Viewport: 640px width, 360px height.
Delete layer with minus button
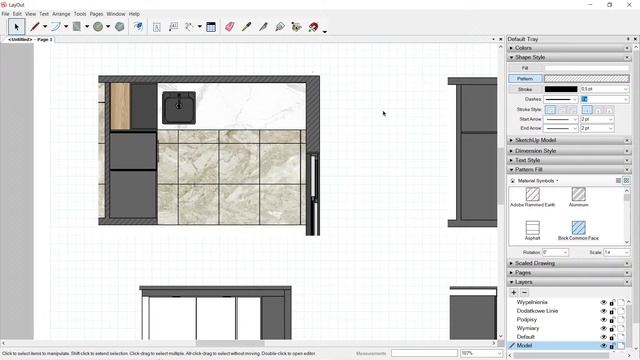(524, 292)
